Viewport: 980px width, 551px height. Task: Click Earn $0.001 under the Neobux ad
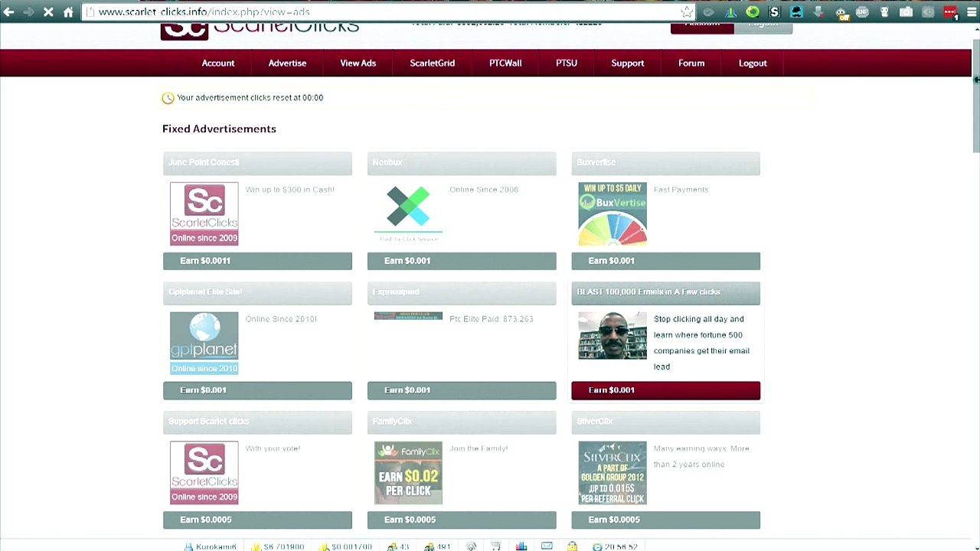[x=462, y=261]
